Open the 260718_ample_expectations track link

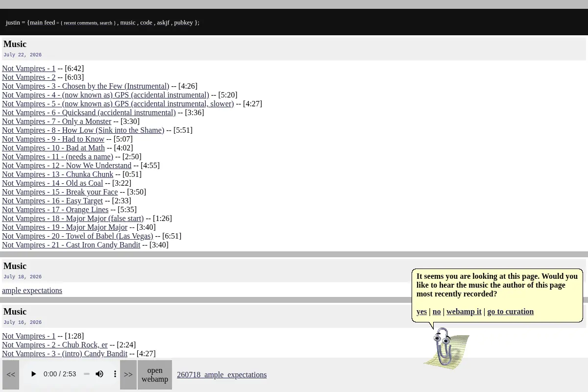(x=221, y=374)
